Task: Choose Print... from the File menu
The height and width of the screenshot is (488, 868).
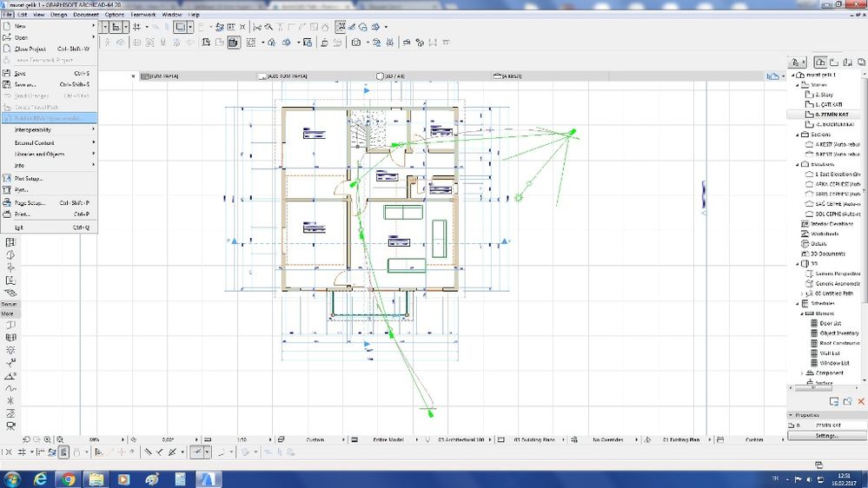Action: click(x=23, y=214)
